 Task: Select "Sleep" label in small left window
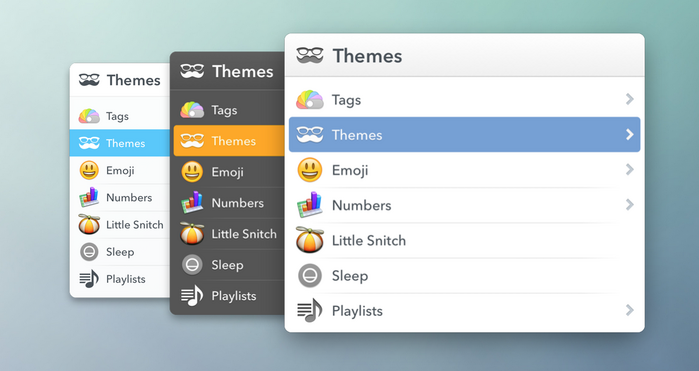120,252
